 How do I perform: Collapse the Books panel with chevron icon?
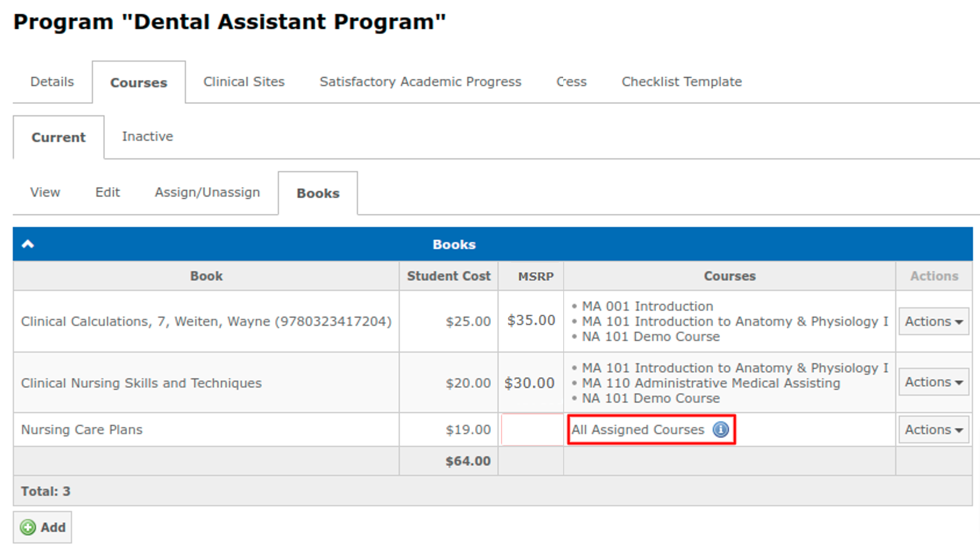[x=28, y=244]
